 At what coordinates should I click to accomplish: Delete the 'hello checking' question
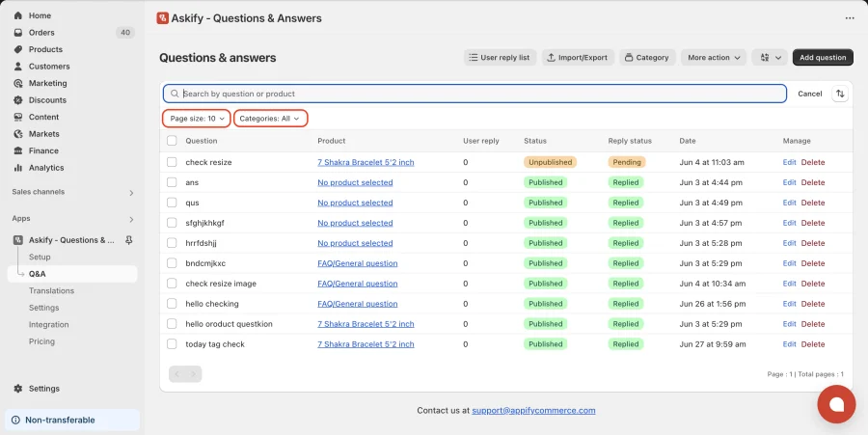[813, 304]
